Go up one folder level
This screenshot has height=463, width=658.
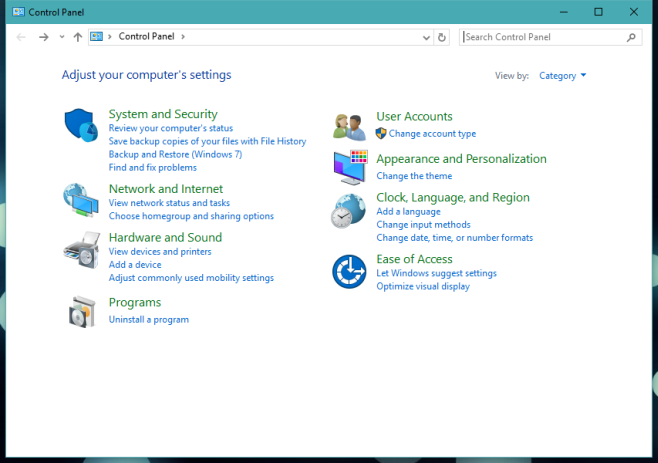pyautogui.click(x=78, y=37)
